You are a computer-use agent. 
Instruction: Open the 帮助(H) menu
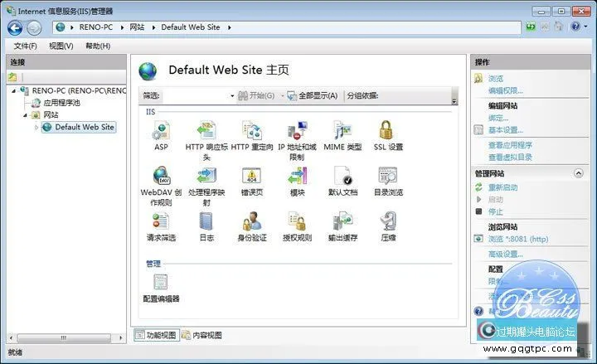click(98, 46)
